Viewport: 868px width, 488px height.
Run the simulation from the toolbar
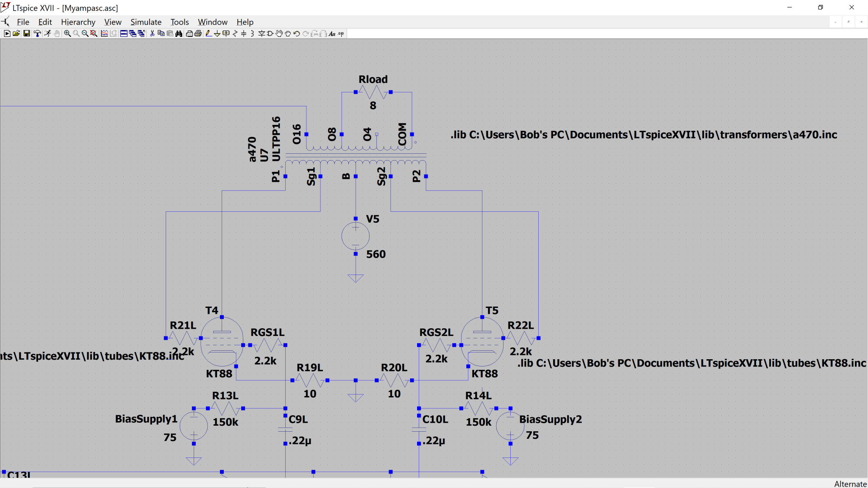point(7,33)
